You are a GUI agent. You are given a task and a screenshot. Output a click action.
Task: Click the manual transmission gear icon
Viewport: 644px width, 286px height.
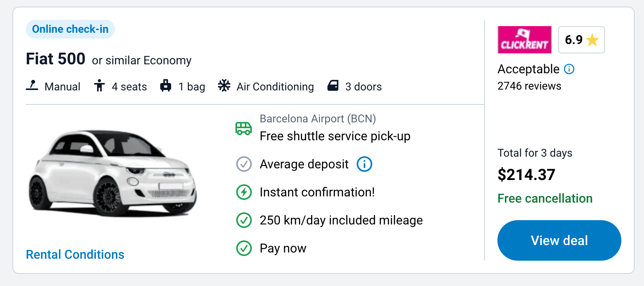click(x=32, y=85)
